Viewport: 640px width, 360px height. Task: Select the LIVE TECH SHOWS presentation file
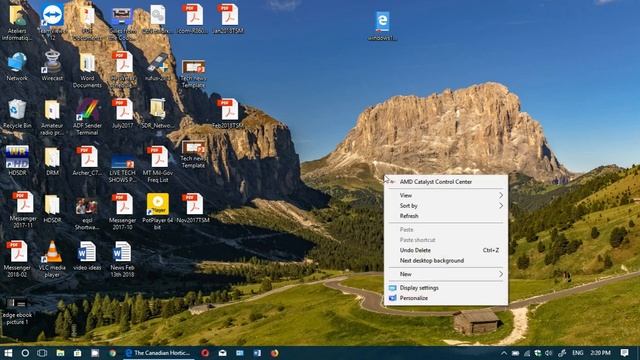[122, 168]
